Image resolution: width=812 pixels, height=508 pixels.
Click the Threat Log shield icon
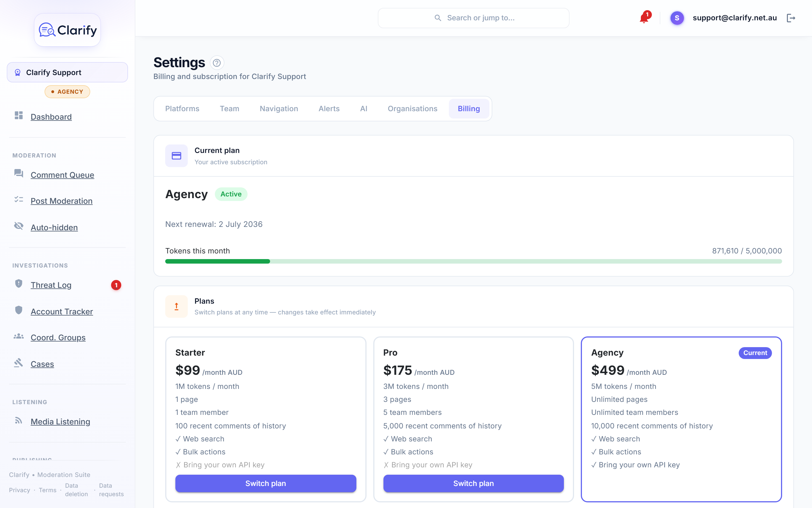pyautogui.click(x=19, y=284)
